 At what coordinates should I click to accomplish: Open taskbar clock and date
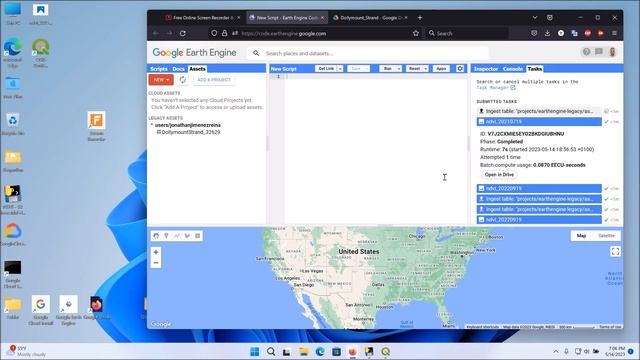pyautogui.click(x=616, y=351)
